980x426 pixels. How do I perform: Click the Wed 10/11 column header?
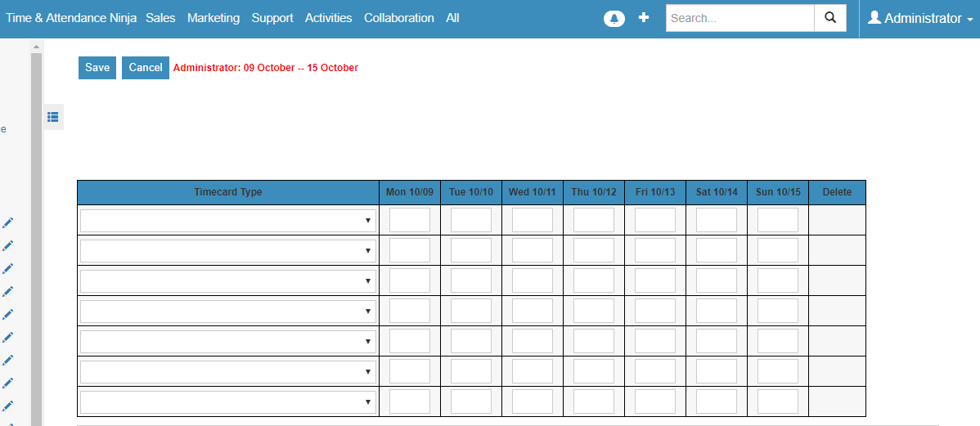[x=533, y=192]
